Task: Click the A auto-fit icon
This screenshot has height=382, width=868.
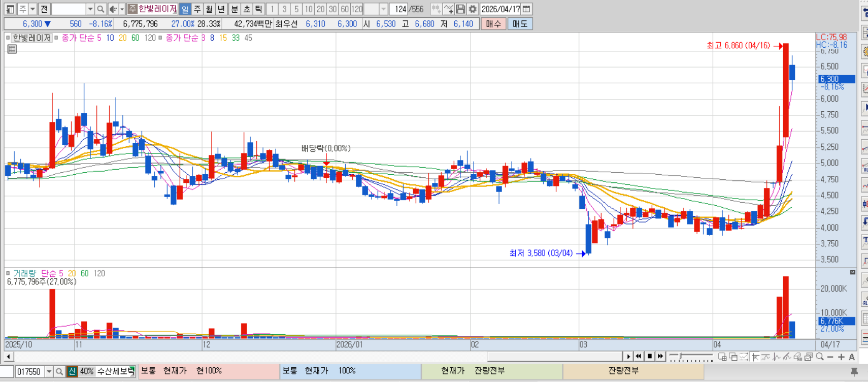Action: pyautogui.click(x=852, y=357)
